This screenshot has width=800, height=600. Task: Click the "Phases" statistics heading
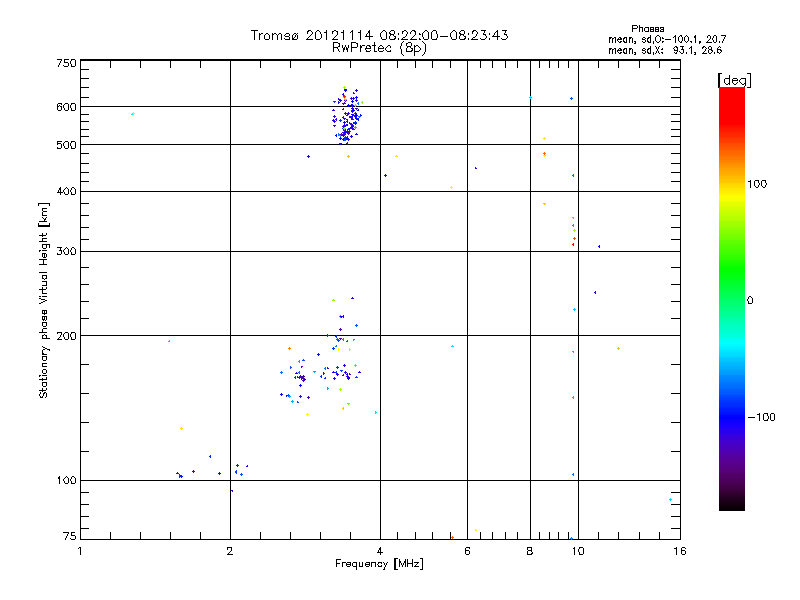click(x=647, y=29)
